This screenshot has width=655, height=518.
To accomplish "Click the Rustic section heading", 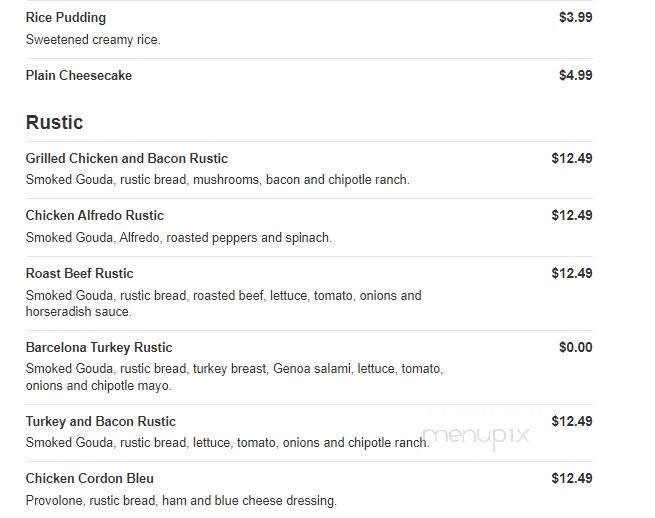I will (x=54, y=123).
